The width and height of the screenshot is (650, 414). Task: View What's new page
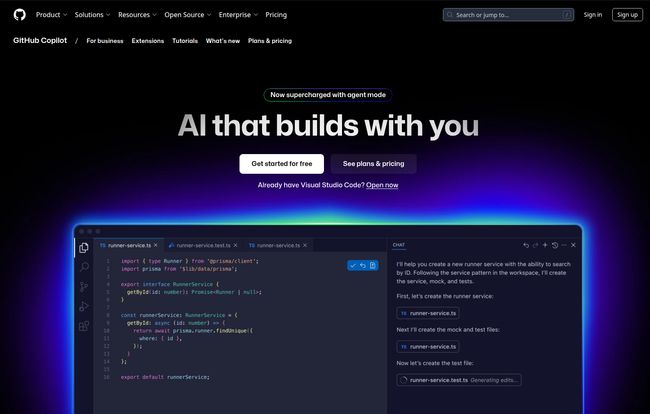(223, 41)
